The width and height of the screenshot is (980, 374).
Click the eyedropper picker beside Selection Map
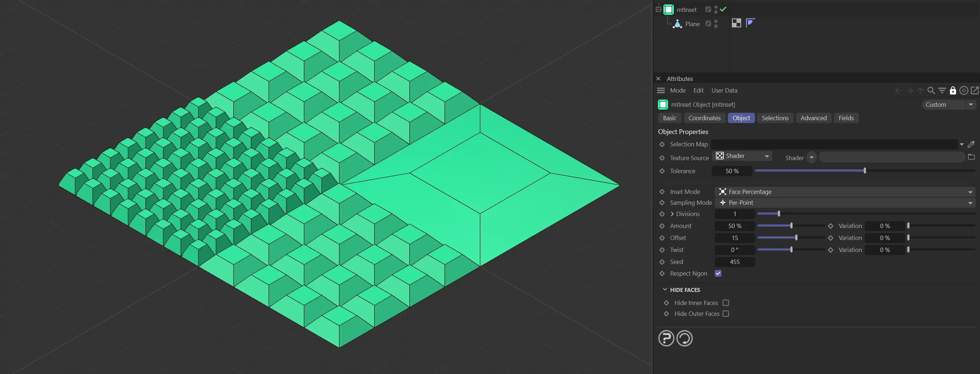click(x=971, y=145)
